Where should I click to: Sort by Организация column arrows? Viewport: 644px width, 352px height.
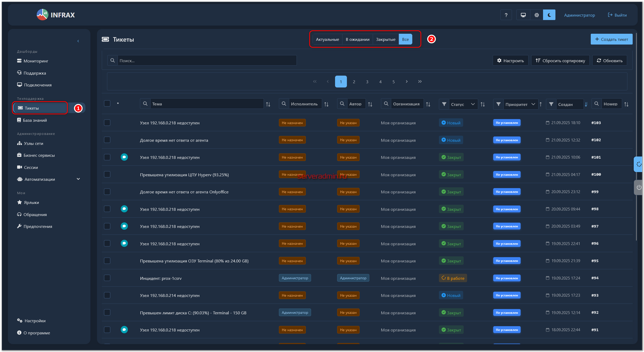[x=428, y=104]
